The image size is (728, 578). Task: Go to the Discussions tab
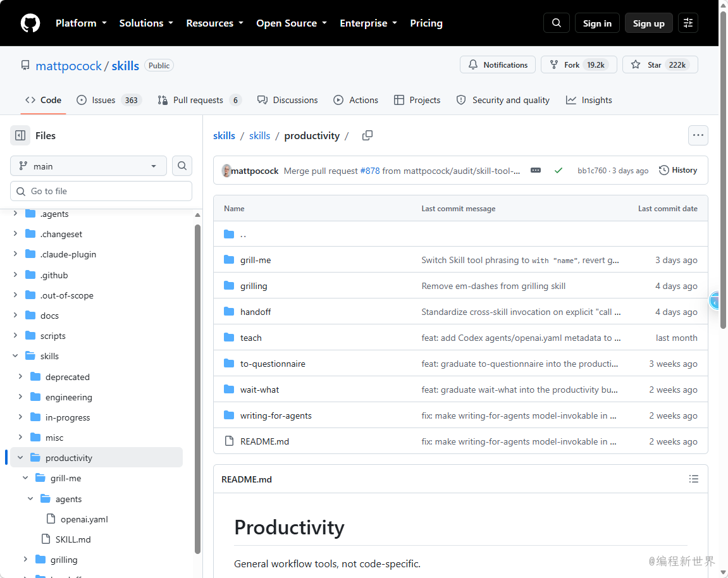click(x=288, y=100)
